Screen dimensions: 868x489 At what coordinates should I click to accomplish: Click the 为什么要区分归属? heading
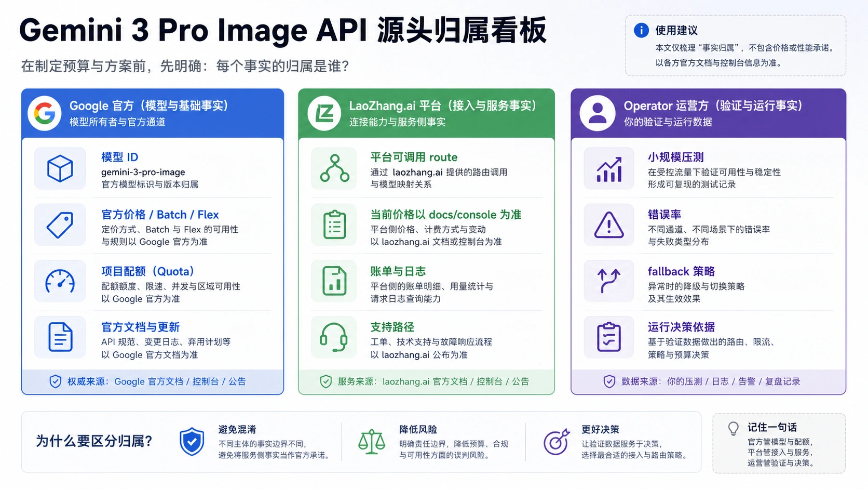[94, 441]
